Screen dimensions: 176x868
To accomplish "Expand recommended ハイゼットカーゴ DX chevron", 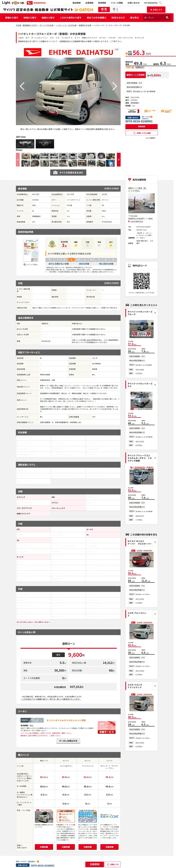I will tap(155, 385).
